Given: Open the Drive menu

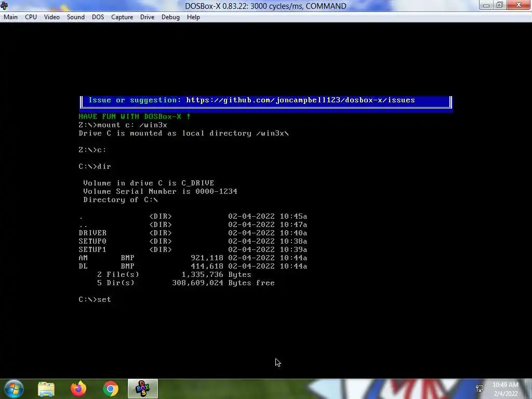Looking at the screenshot, I should coord(147,17).
